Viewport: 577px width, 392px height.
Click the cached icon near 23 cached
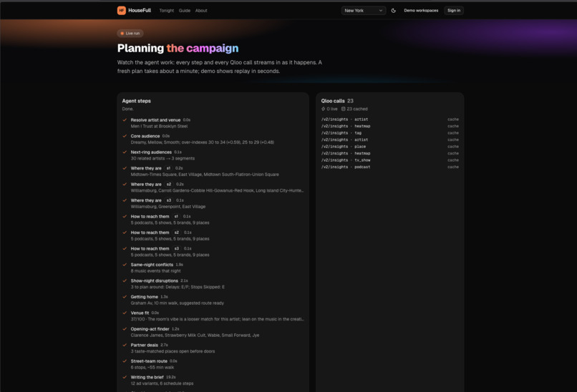[344, 109]
